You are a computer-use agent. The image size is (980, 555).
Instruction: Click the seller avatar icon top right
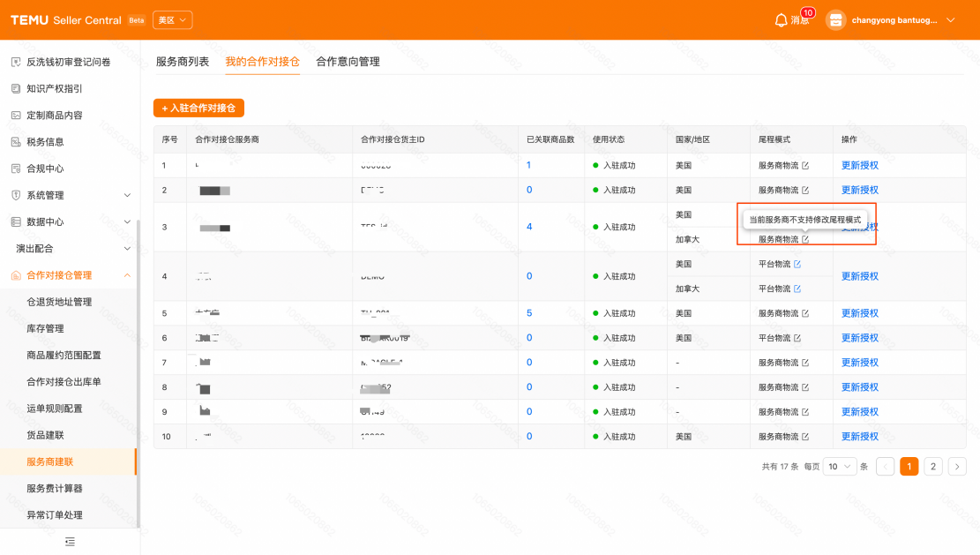(x=835, y=19)
